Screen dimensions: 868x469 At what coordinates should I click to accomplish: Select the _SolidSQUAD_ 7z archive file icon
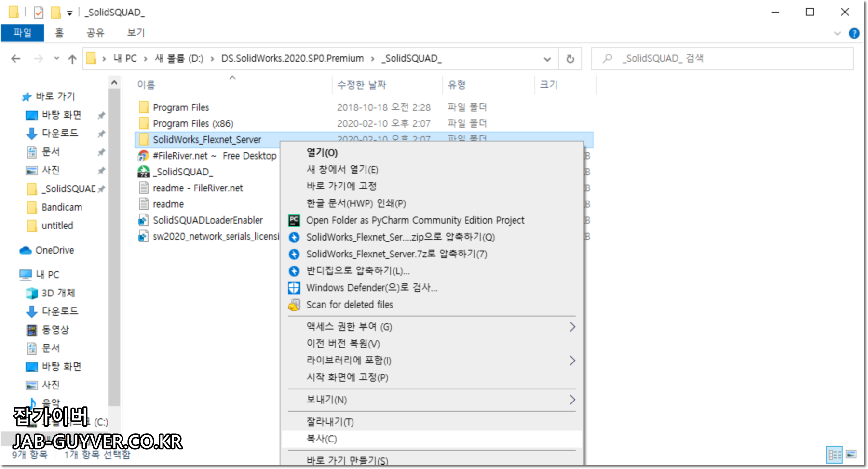(144, 172)
